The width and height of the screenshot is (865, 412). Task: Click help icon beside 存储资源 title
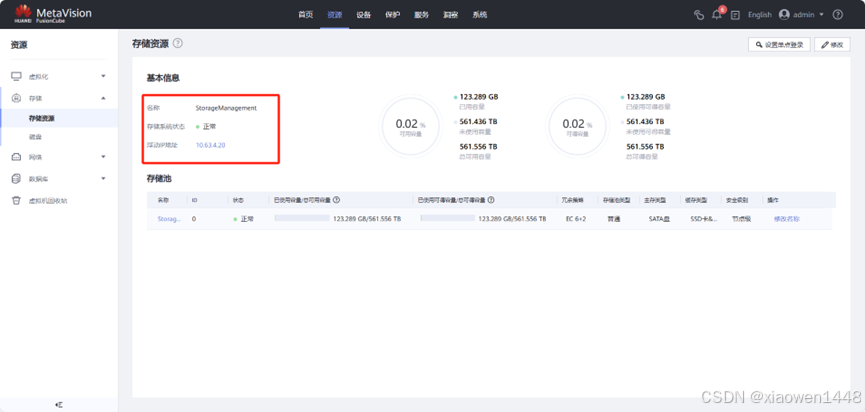coord(178,43)
